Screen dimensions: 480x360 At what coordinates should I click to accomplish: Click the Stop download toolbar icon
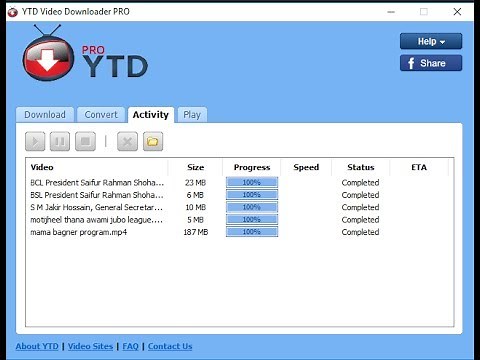click(x=85, y=141)
